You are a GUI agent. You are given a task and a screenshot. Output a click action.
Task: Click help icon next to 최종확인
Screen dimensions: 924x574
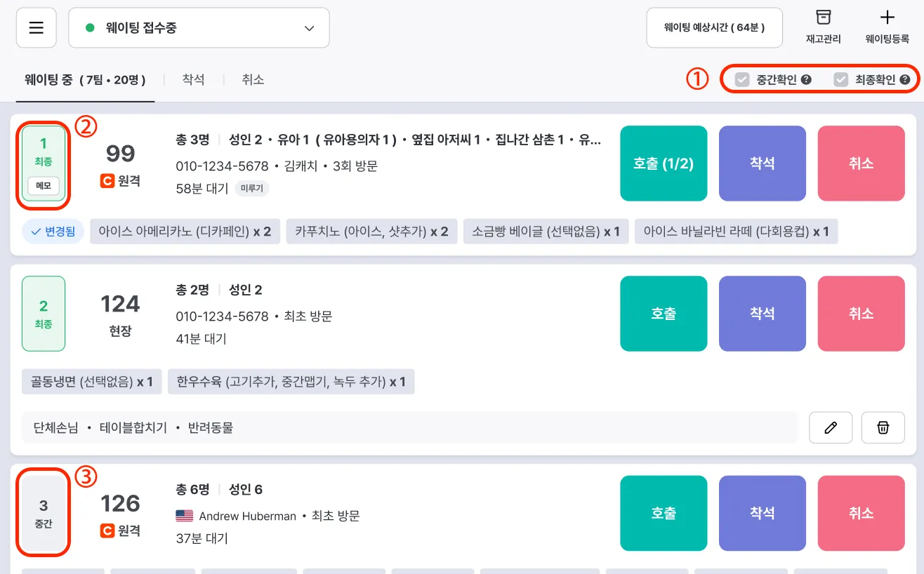tap(905, 80)
